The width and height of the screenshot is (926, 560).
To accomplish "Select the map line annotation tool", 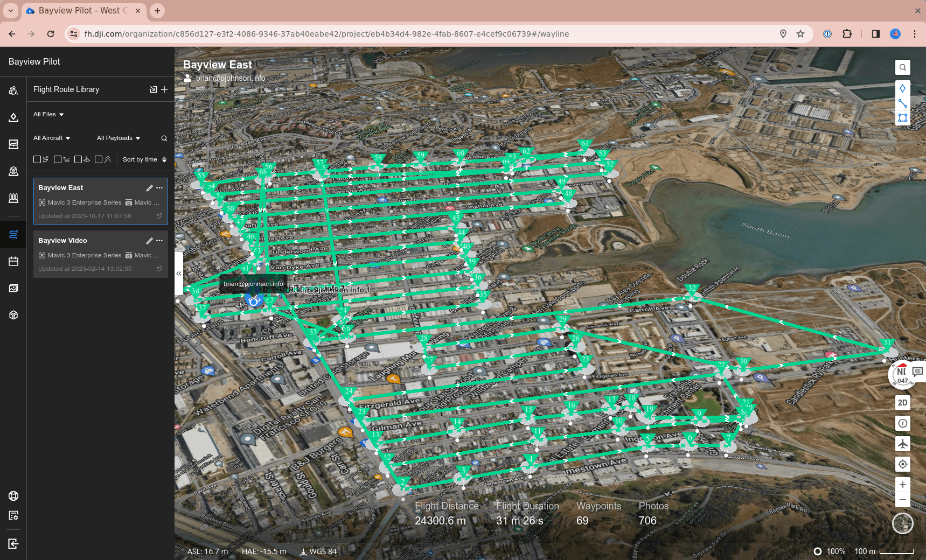I will (x=903, y=103).
